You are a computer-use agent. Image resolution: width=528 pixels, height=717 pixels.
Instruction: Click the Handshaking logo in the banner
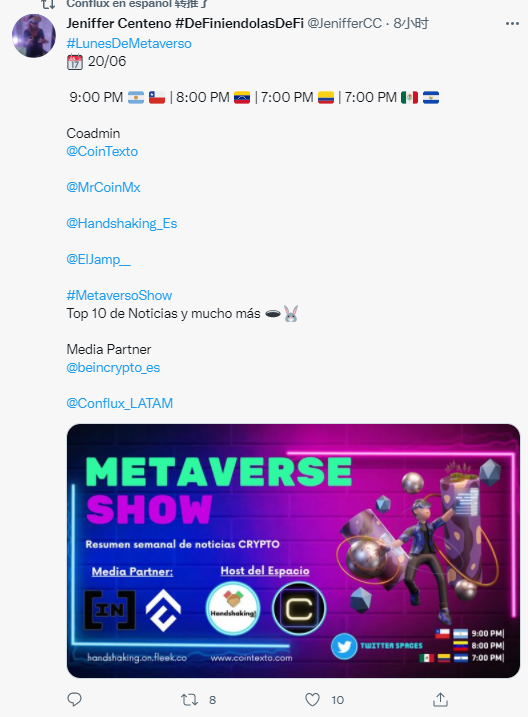[x=233, y=608]
